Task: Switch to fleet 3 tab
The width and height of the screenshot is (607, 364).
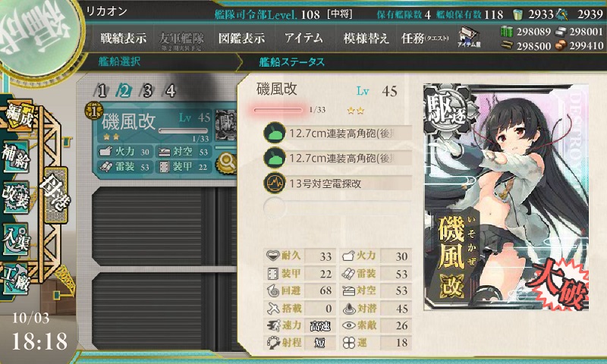Action: tap(147, 91)
